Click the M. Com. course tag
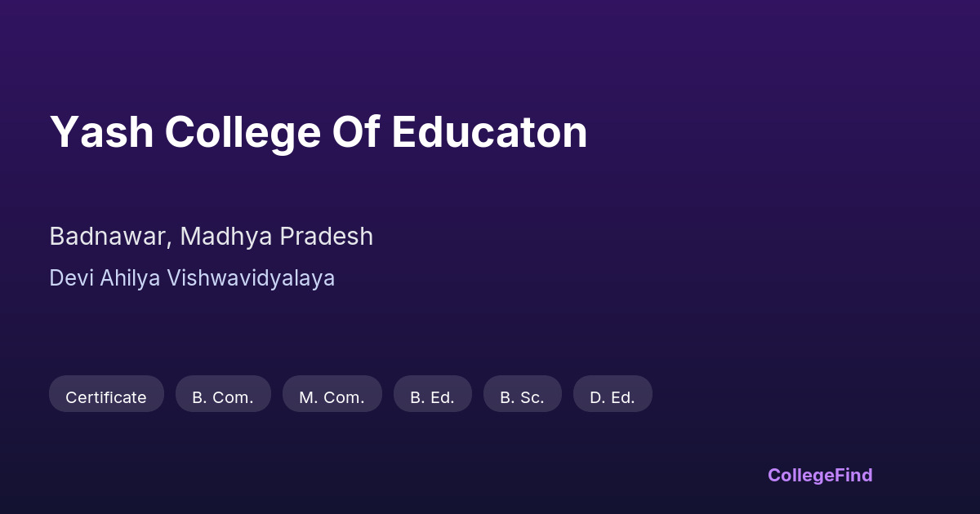980x514 pixels. (x=332, y=397)
